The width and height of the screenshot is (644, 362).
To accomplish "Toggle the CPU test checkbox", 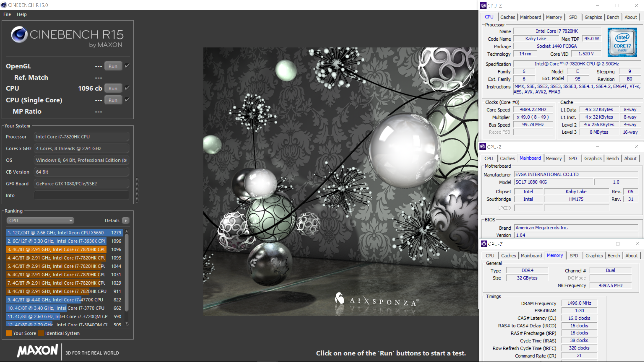I will 127,88.
